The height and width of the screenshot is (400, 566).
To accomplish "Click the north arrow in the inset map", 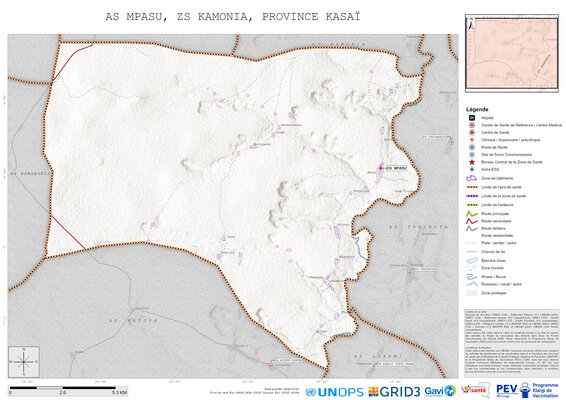I will tap(471, 24).
